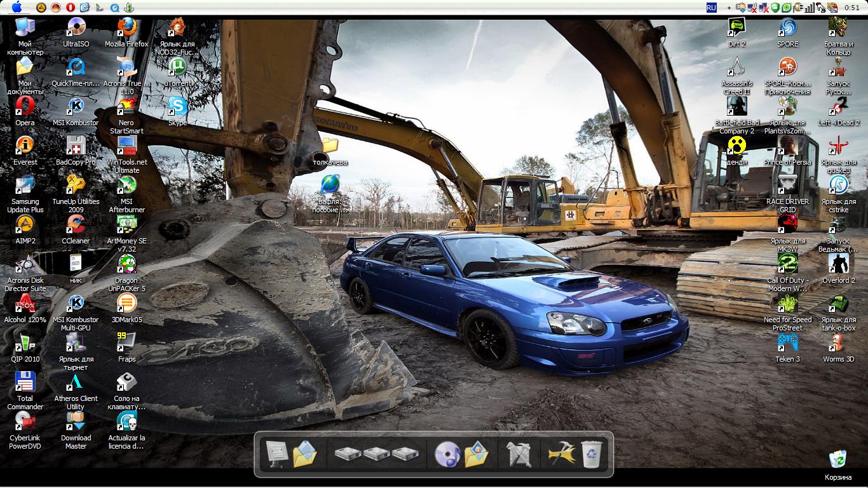This screenshot has height=488, width=868.
Task: Open the Total Commander shortcut
Action: 25,383
